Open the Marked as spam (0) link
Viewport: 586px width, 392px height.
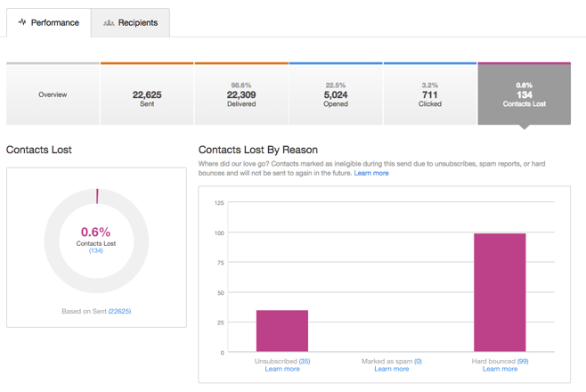[417, 361]
